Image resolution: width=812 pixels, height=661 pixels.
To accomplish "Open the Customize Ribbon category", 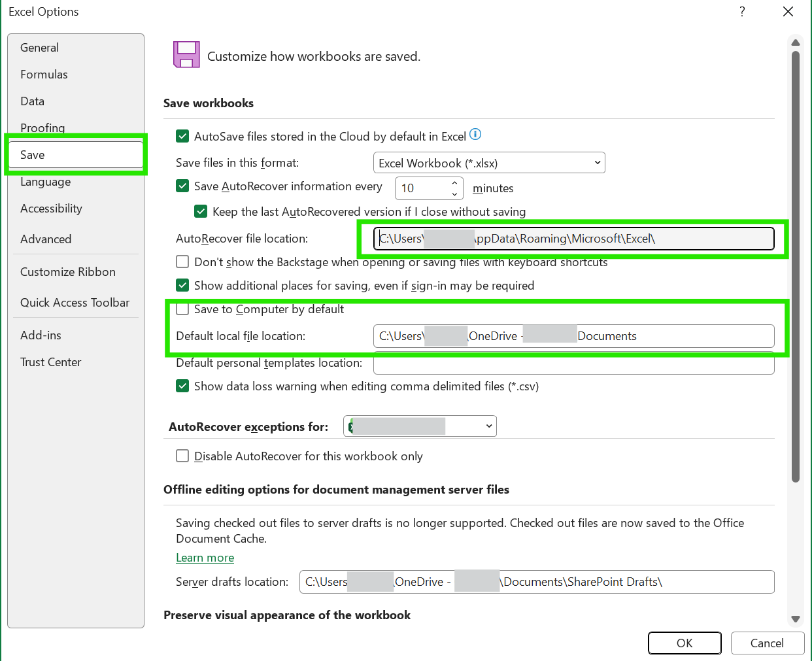I will [76, 272].
